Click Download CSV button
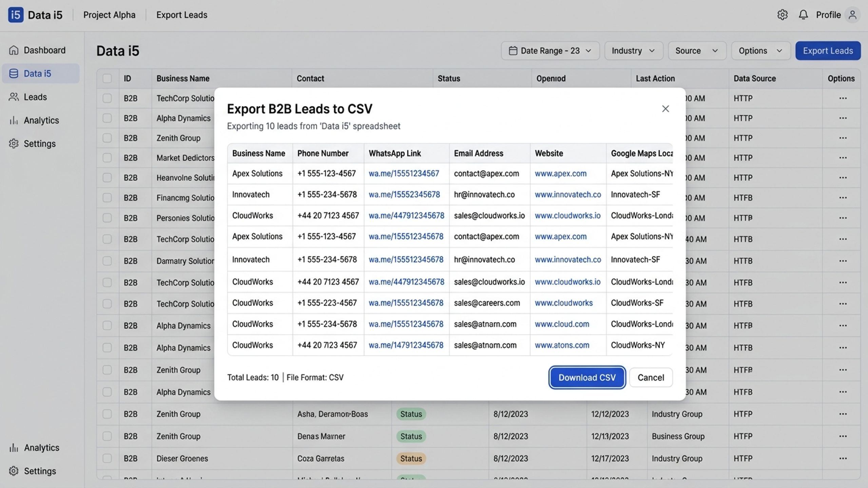Image resolution: width=868 pixels, height=488 pixels. tap(587, 378)
